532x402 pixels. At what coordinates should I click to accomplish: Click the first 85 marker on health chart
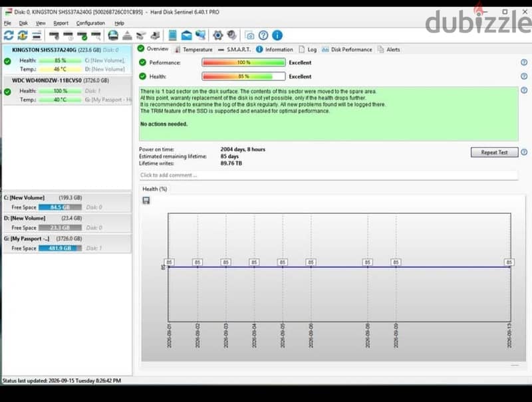coord(170,262)
